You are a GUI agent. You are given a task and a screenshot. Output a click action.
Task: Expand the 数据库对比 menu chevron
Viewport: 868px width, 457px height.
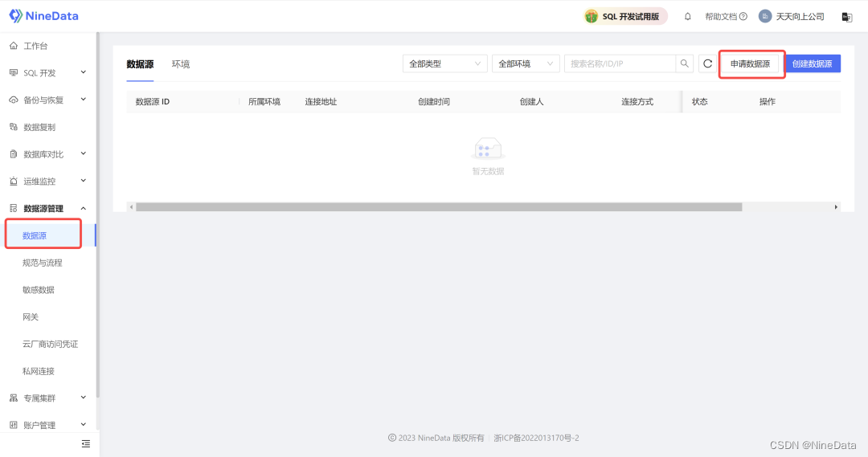[84, 153]
